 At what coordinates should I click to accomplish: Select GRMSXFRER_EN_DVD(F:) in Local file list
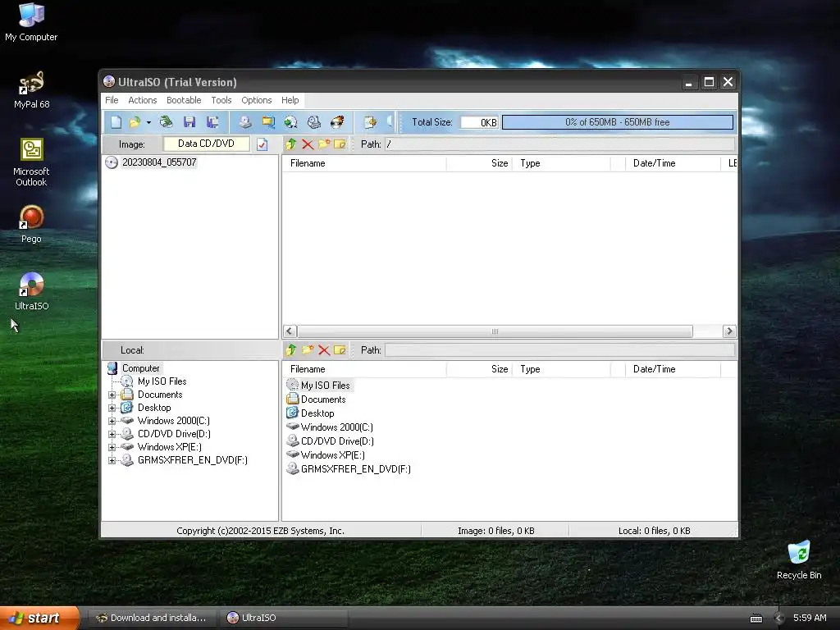click(356, 468)
